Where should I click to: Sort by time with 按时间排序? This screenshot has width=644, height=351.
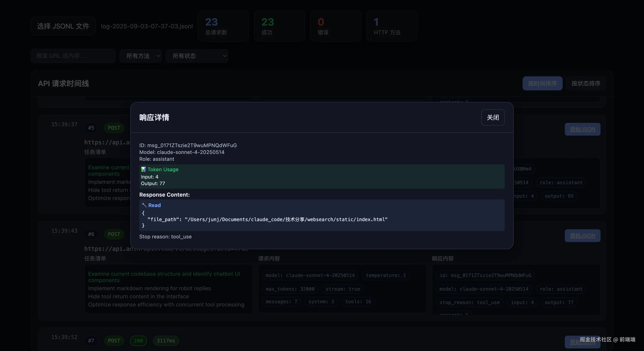click(x=542, y=83)
